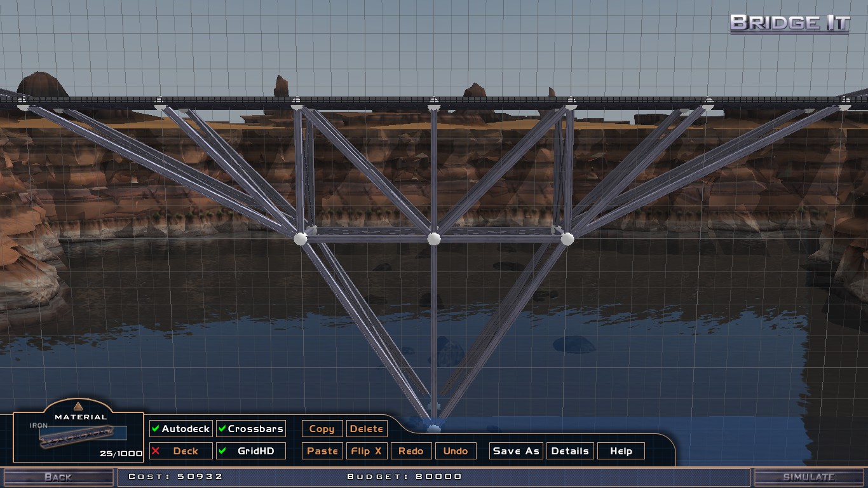Image resolution: width=868 pixels, height=488 pixels.
Task: Choose the Paste button
Action: click(322, 451)
